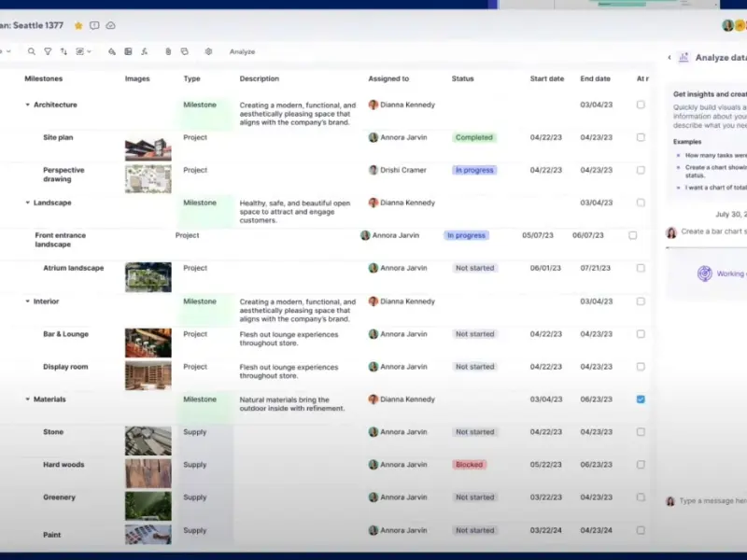
Task: Open the search magnifier tool
Action: 32,51
